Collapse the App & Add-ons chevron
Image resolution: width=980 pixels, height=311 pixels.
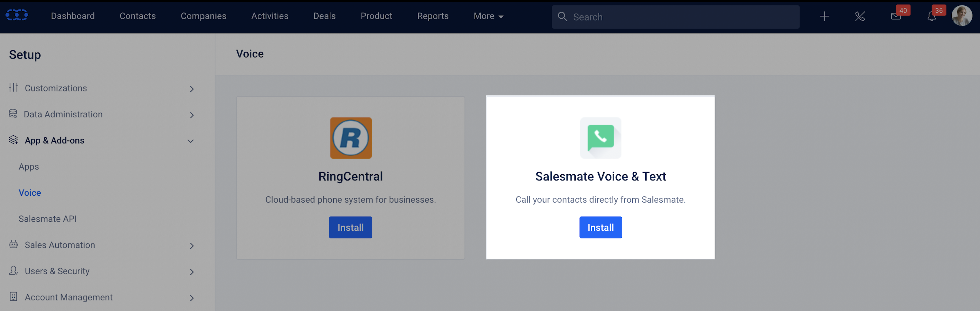(191, 141)
